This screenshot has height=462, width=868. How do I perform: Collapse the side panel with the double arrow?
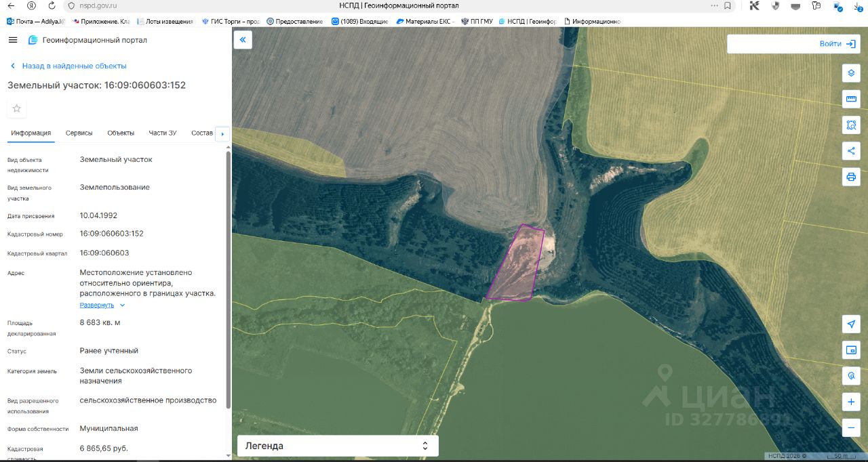pyautogui.click(x=243, y=40)
